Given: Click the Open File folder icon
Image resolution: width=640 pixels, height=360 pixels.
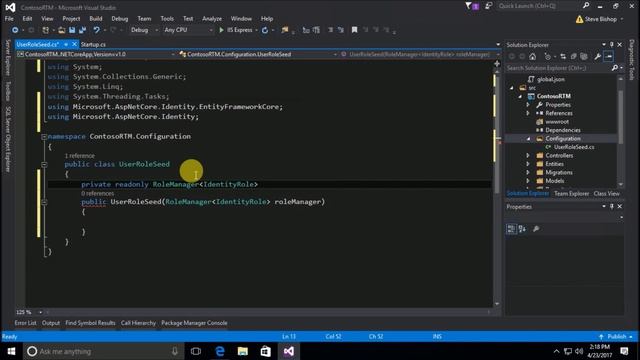Looking at the screenshot, I should [x=62, y=30].
